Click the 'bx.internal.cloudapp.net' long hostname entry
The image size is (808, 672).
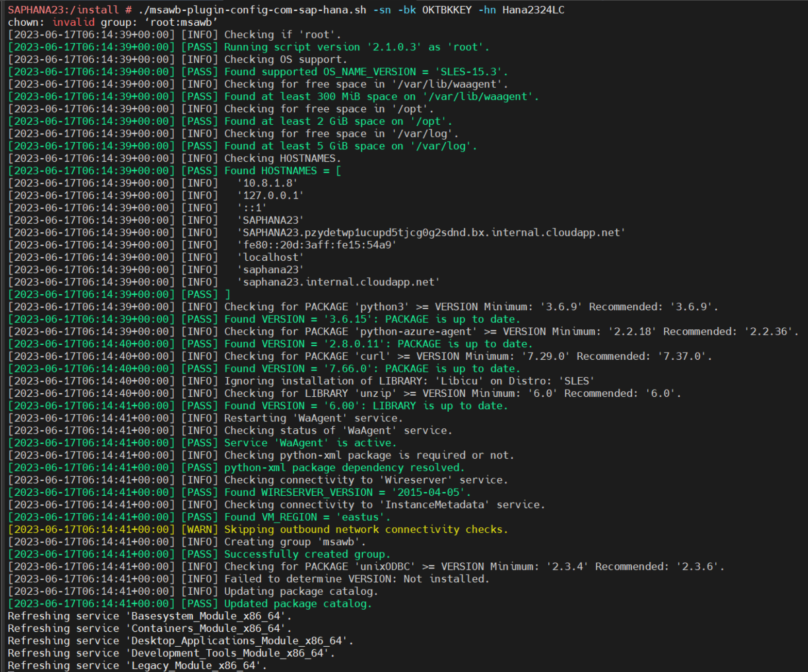[x=431, y=232]
